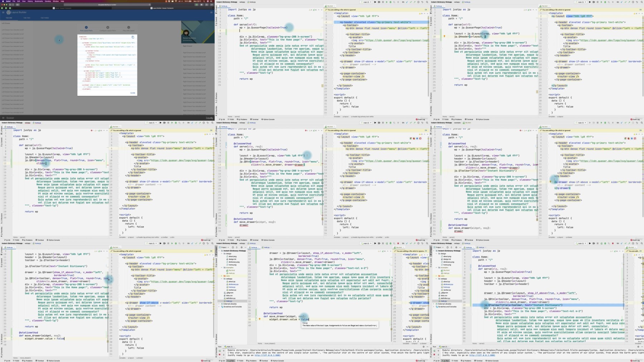Toggle Safari's sidebar button
Screen dimensions: 644x362
[18, 5]
